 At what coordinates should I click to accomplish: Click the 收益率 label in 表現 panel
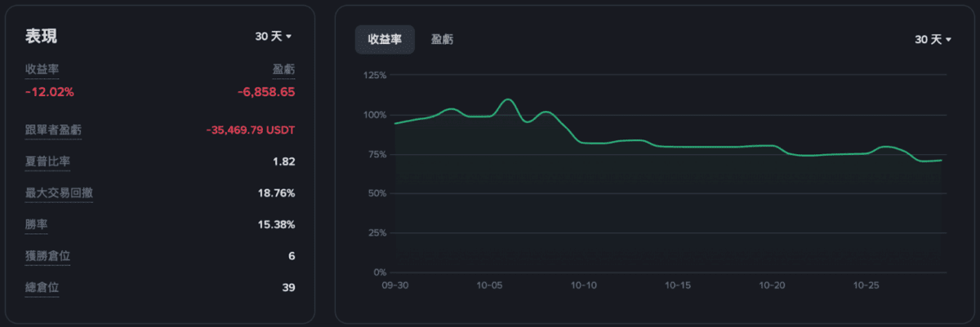point(42,69)
